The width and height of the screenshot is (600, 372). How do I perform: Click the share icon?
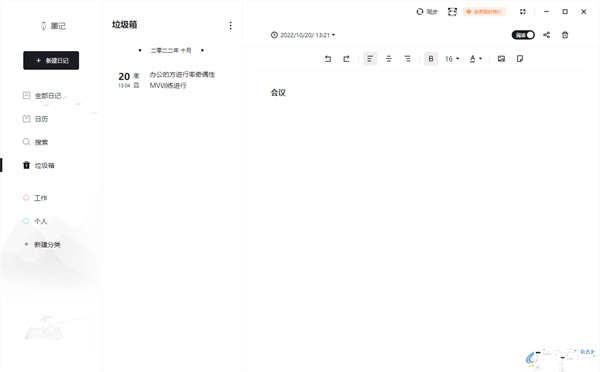(546, 35)
